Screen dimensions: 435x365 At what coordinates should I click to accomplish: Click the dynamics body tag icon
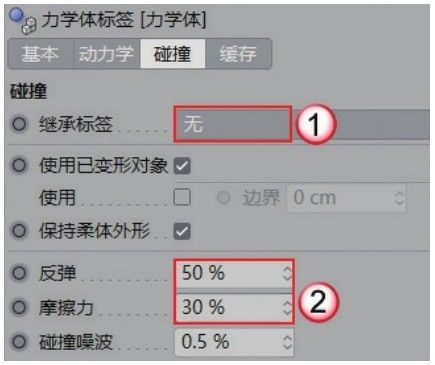coord(23,21)
